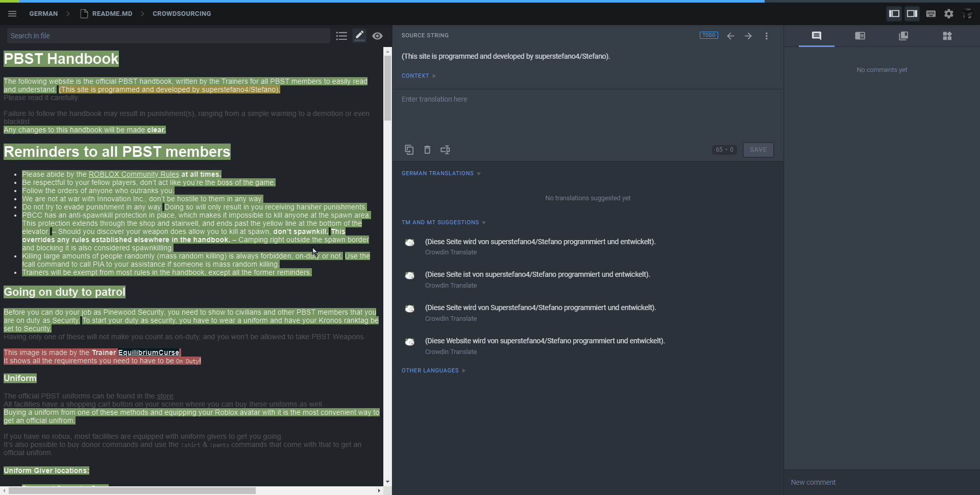Click the highlighted "This site is programmed" string
Viewport: 980px width, 495px height.
(169, 89)
